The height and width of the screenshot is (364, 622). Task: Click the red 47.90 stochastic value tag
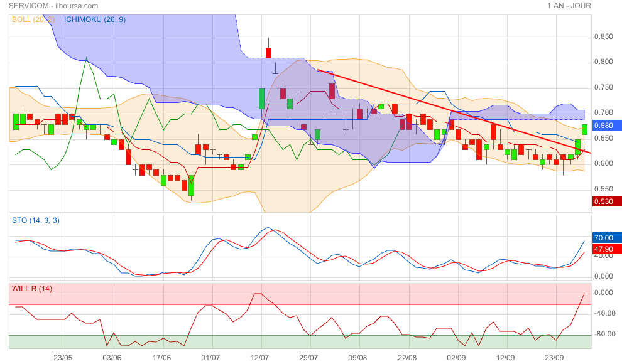(606, 249)
